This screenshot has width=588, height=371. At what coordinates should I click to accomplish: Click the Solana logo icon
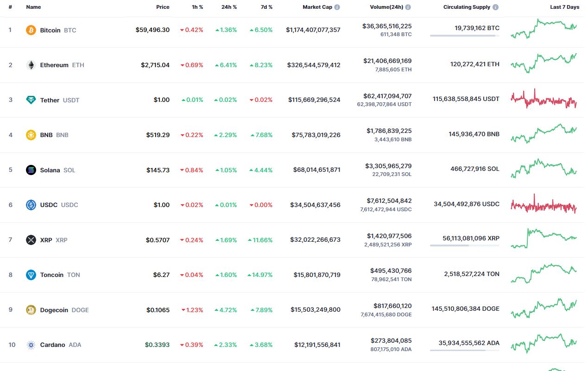click(31, 170)
